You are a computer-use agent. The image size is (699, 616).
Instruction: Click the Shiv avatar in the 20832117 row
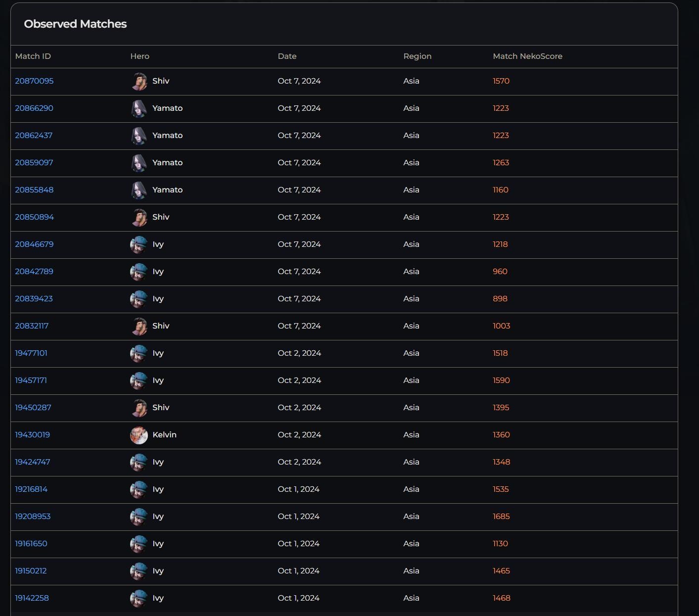pos(139,327)
